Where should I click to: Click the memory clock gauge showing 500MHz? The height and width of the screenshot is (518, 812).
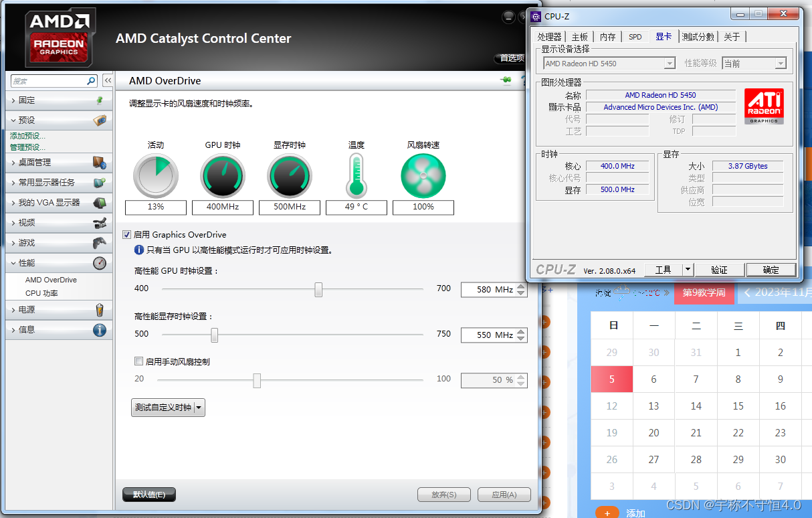tap(290, 177)
